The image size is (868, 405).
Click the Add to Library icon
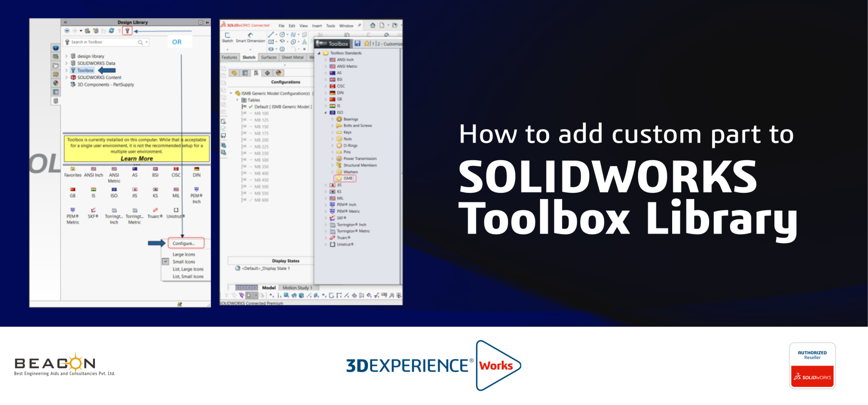tap(87, 31)
